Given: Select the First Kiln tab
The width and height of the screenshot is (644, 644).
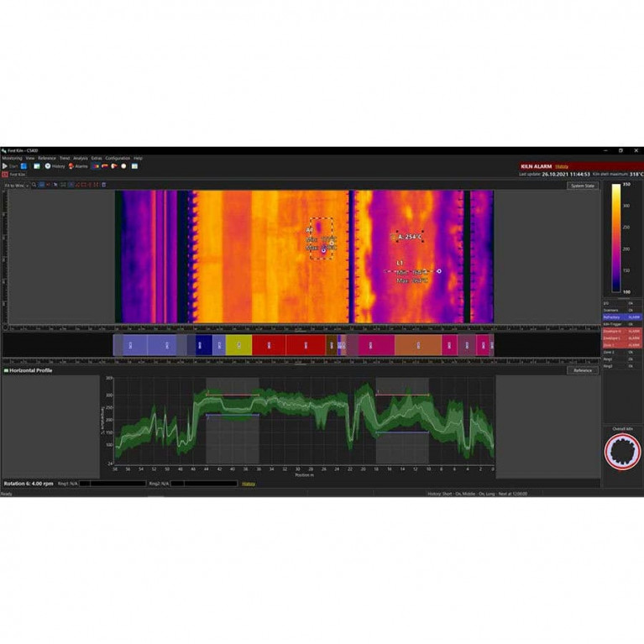Looking at the screenshot, I should coord(14,175).
